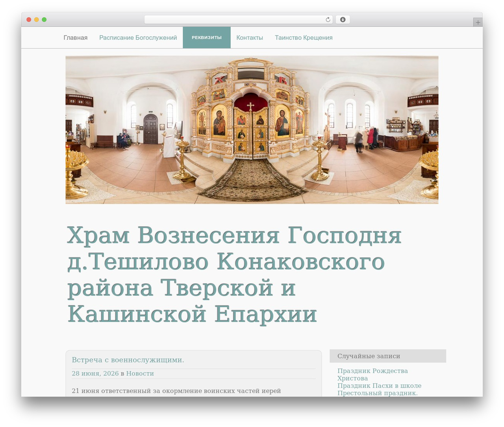Minimize window with yellow button

(x=36, y=20)
